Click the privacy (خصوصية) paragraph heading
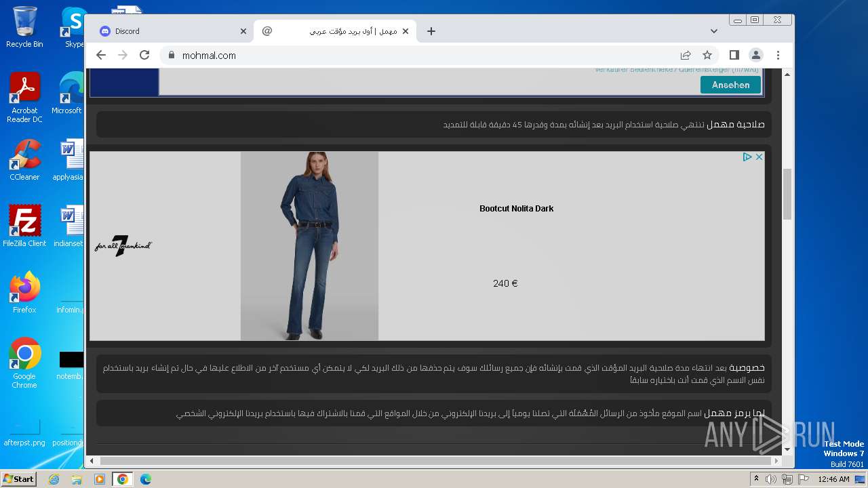The image size is (868, 488). tap(747, 367)
